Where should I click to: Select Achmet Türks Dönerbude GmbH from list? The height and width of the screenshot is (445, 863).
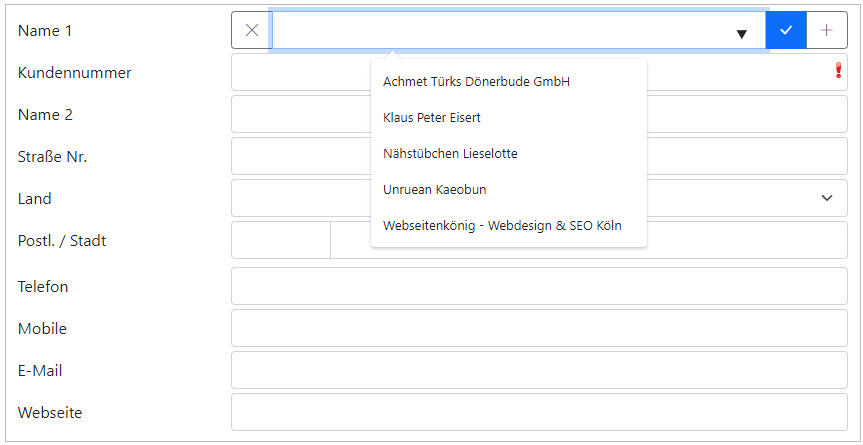pyautogui.click(x=476, y=82)
